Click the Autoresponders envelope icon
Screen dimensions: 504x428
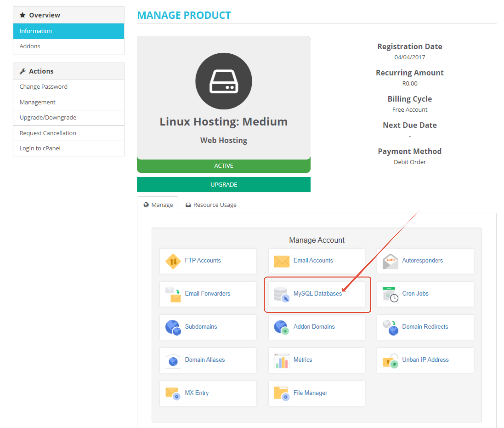click(390, 261)
